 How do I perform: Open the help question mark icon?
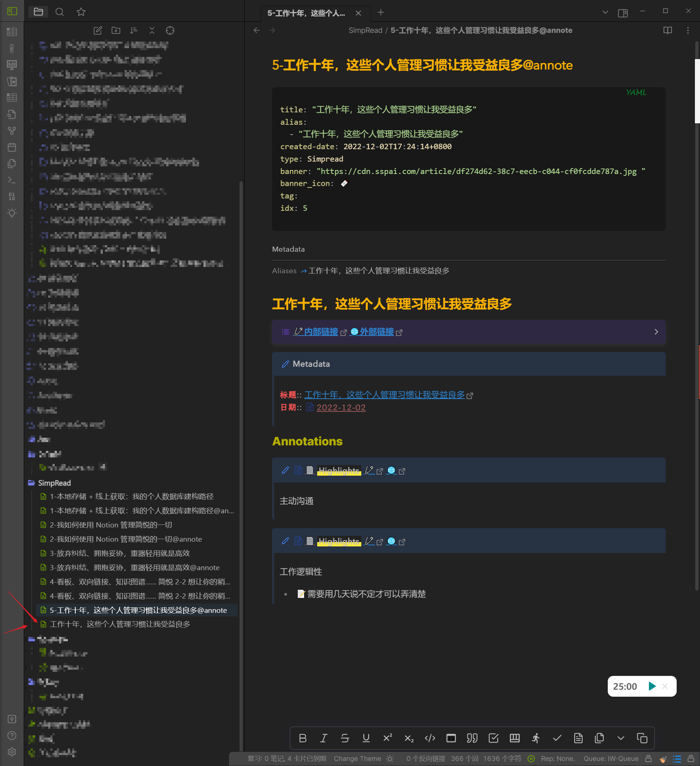[x=12, y=735]
